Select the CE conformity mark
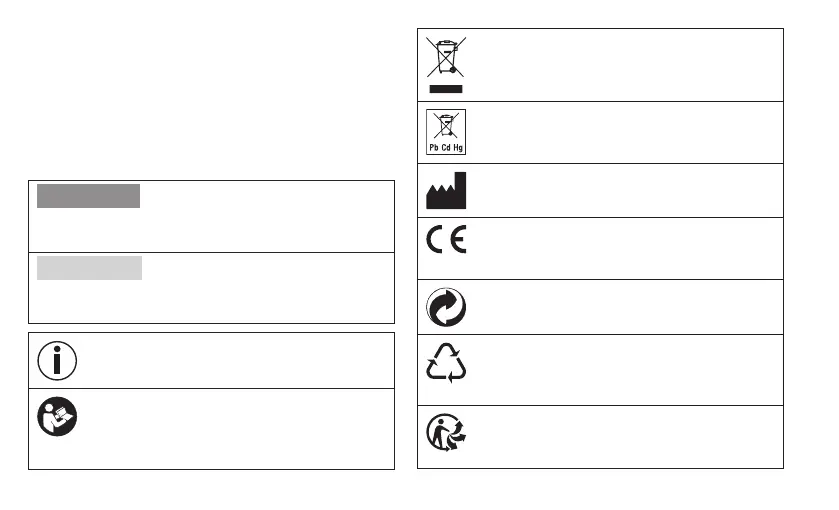Screen dimensions: 839x510 [446, 239]
